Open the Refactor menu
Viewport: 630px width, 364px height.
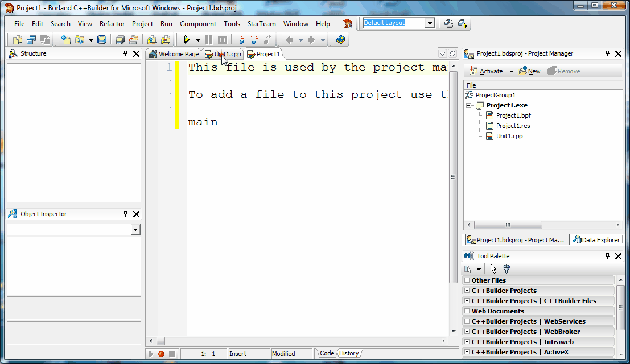[112, 24]
